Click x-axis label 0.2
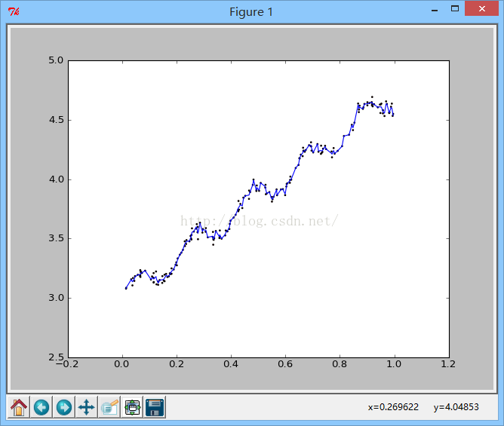The image size is (504, 426). [x=177, y=364]
